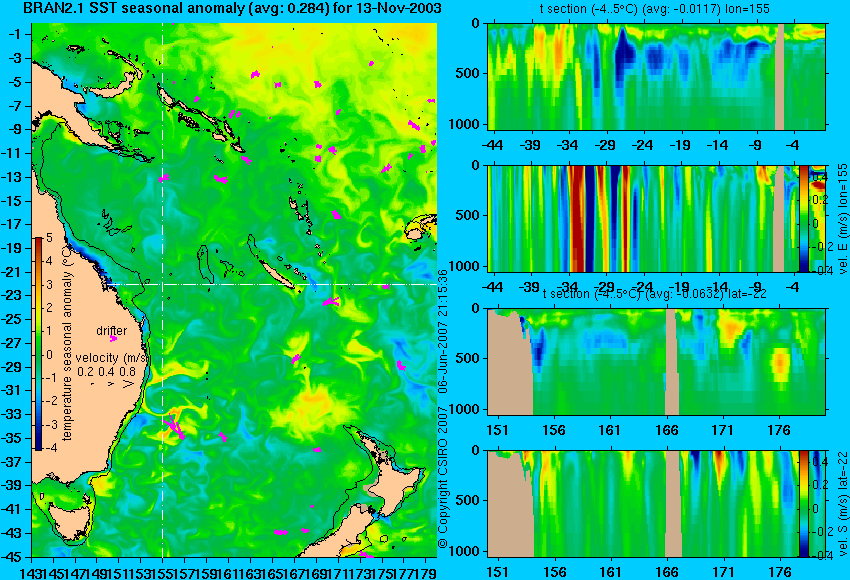The image size is (850, 580).
Task: Click latitude axis label '-45' on map
Action: [12, 556]
